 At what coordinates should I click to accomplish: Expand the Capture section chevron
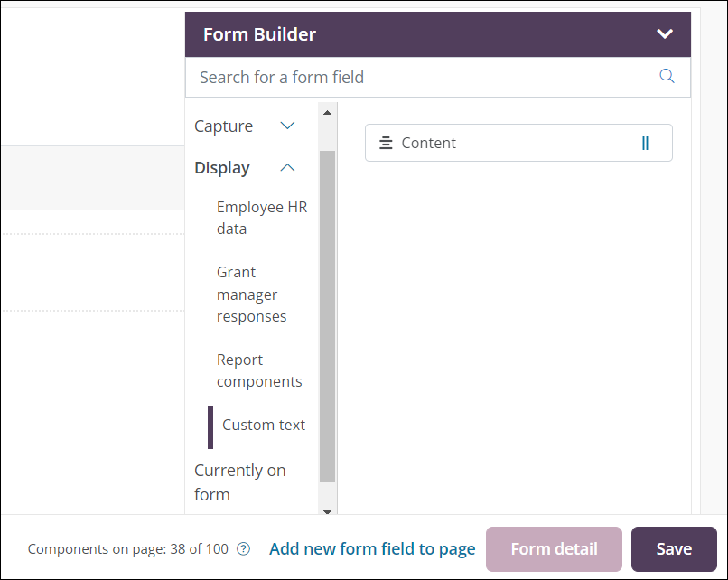click(x=287, y=126)
